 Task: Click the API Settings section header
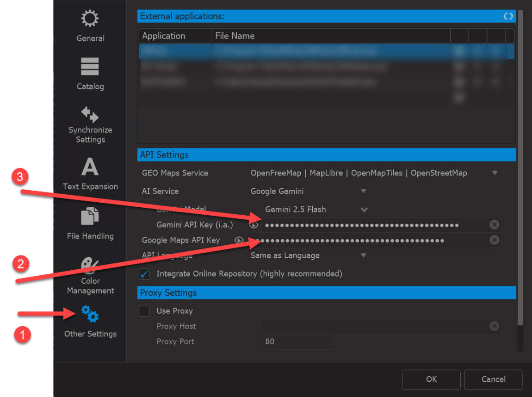(x=327, y=155)
